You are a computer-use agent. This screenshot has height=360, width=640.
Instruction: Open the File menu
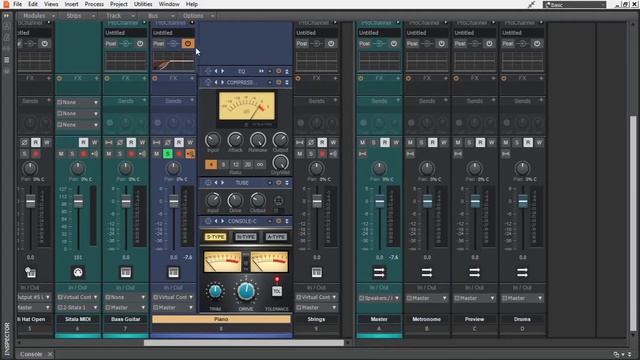(x=18, y=4)
